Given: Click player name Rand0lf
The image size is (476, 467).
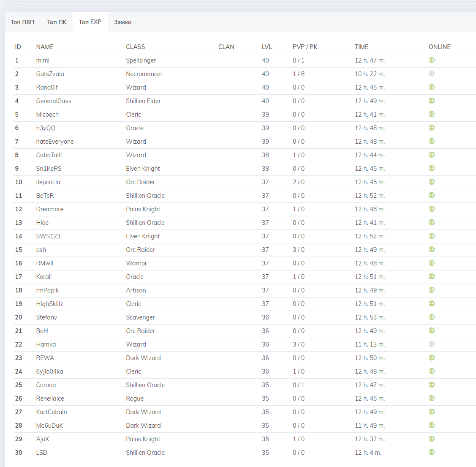Looking at the screenshot, I should [x=47, y=87].
